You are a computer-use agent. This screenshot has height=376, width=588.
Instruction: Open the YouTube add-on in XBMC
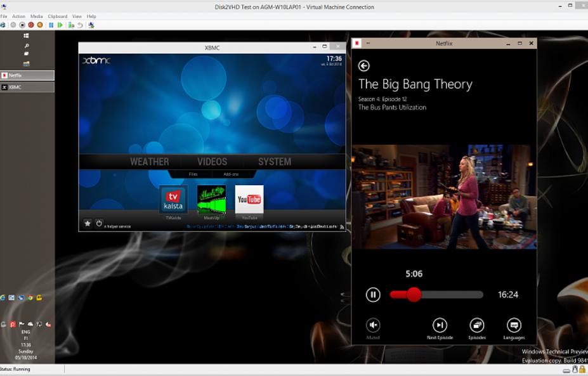tap(249, 199)
